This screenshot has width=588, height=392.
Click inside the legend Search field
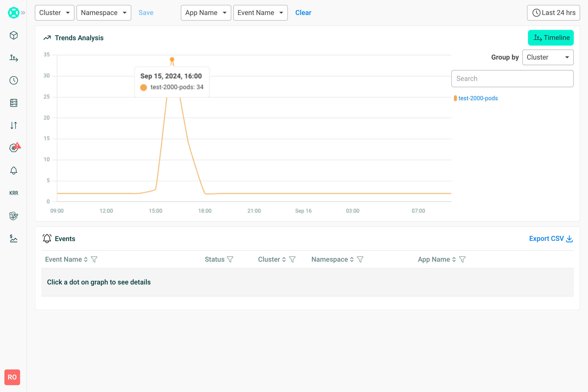click(512, 78)
